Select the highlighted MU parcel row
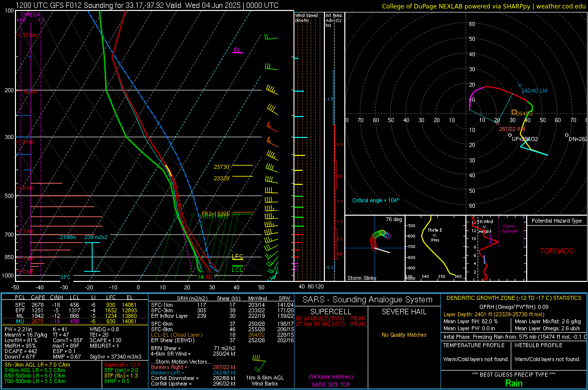 pos(75,321)
